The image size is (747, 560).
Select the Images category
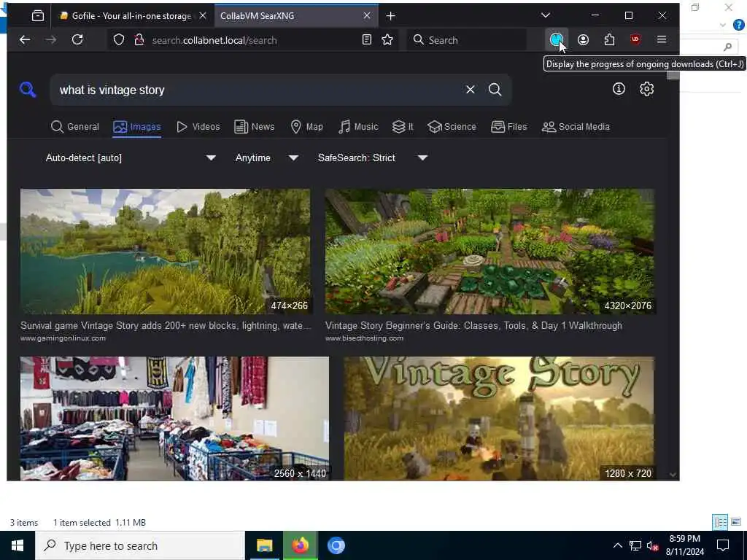pyautogui.click(x=136, y=127)
